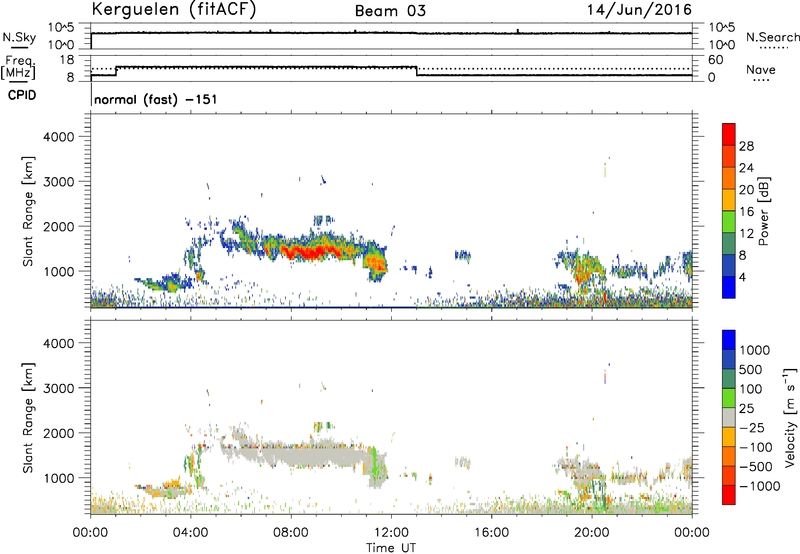Click the '12' label on the Power colorbar
The image size is (800, 554).
click(746, 234)
